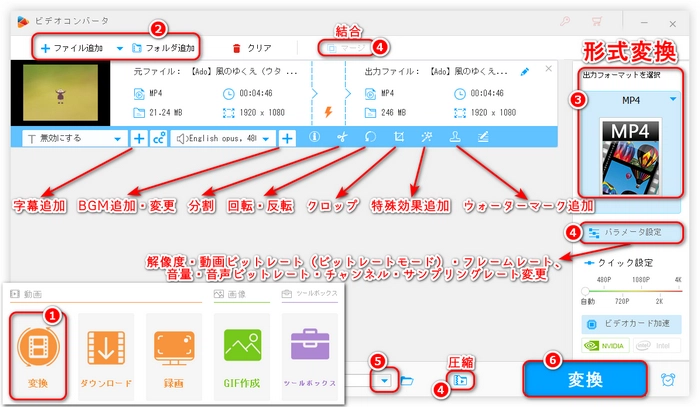Screen dimensions: 700x407
Task: Click the マージ (merge) button
Action: pos(346,47)
